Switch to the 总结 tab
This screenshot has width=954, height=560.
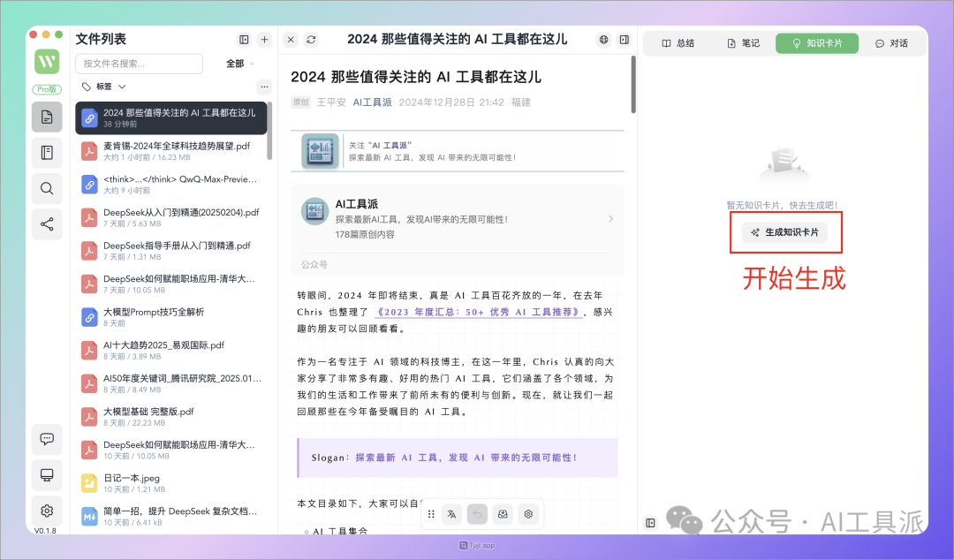[x=678, y=43]
